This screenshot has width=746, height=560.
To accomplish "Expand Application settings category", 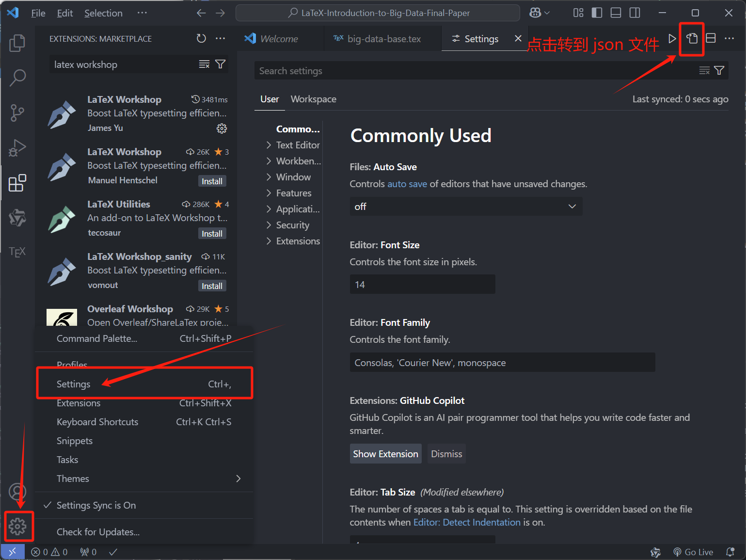I will click(293, 209).
